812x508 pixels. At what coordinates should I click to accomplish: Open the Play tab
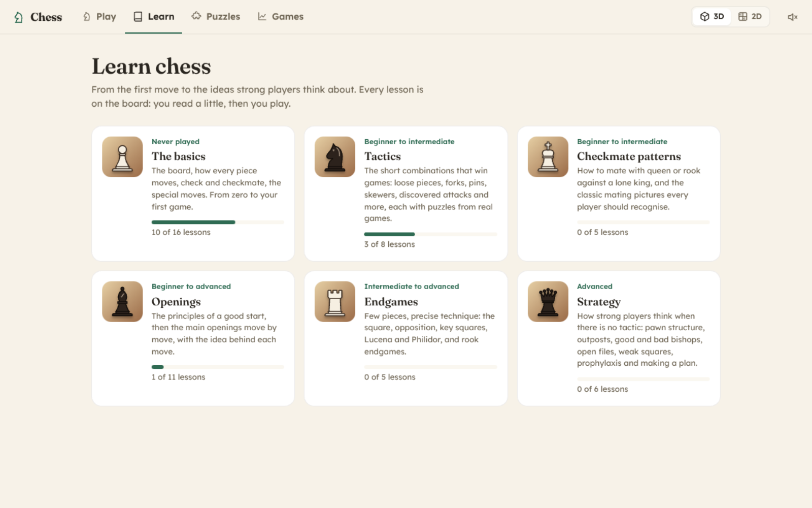(x=99, y=17)
